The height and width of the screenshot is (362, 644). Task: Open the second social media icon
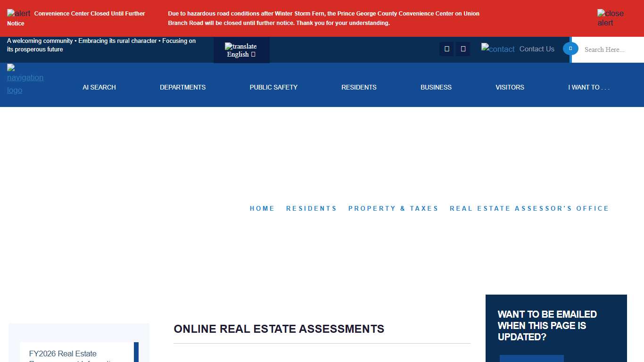462,49
